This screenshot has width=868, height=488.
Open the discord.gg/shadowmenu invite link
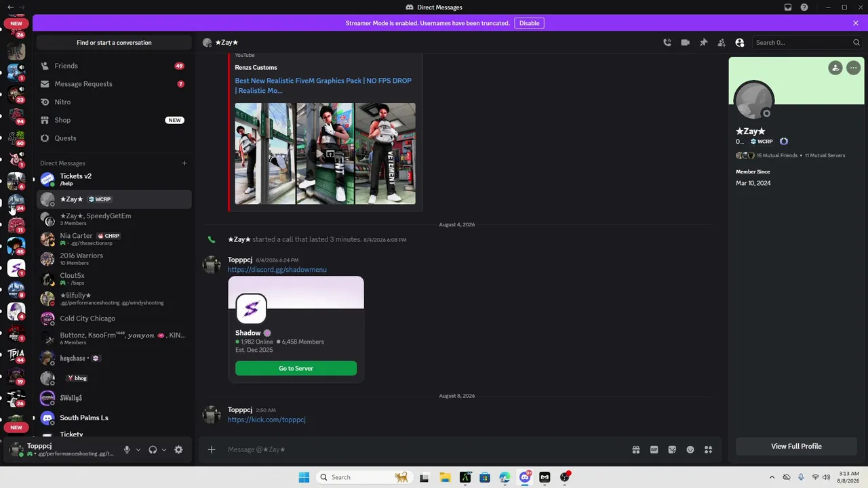277,270
